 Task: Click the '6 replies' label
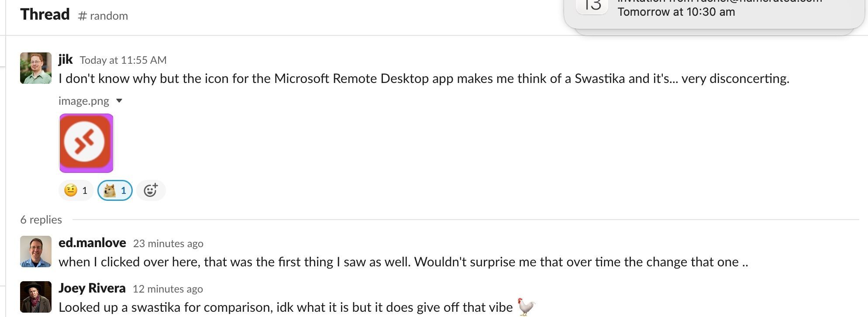pyautogui.click(x=41, y=220)
